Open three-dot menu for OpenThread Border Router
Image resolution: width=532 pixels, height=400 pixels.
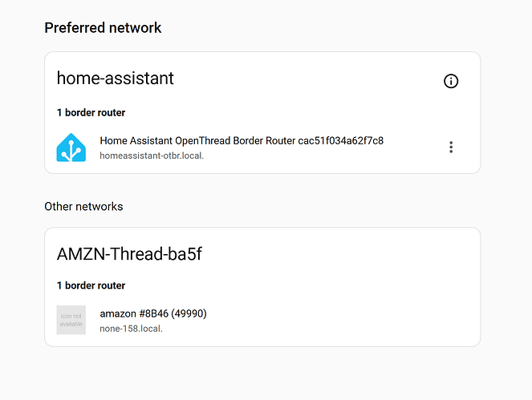[451, 147]
